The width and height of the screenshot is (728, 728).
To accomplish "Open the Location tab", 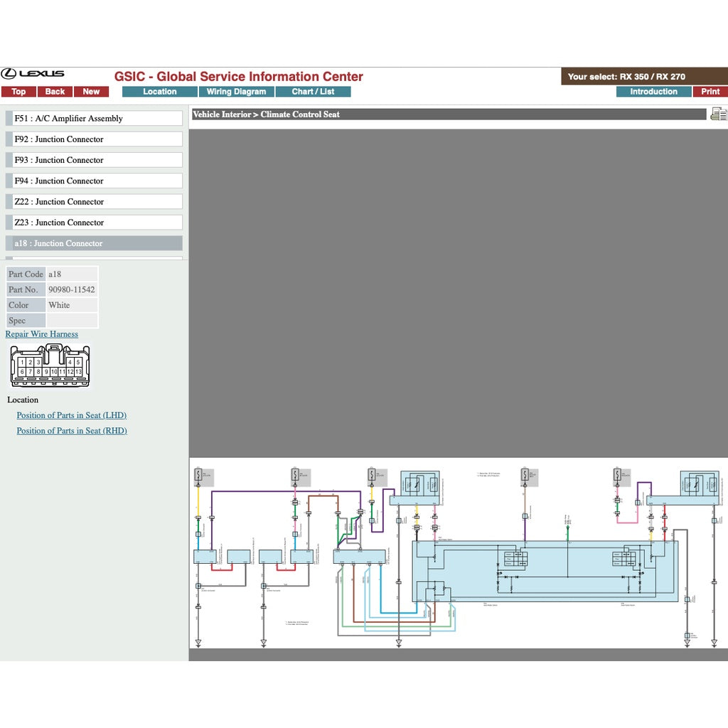I will [x=159, y=92].
